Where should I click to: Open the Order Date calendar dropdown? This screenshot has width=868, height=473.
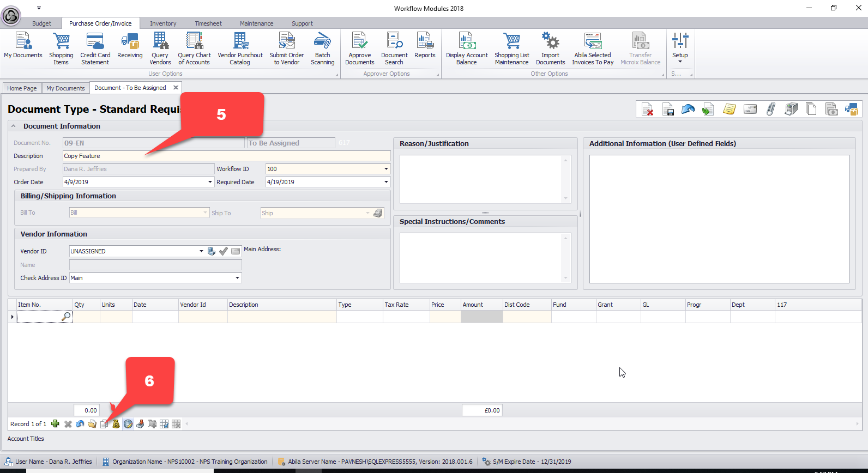point(210,182)
